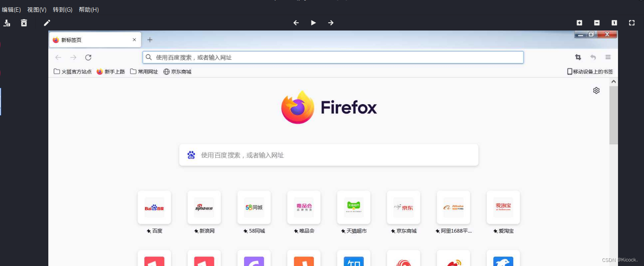The image size is (644, 266).
Task: Open 京东商城 in the bookmarks bar
Action: coord(177,72)
